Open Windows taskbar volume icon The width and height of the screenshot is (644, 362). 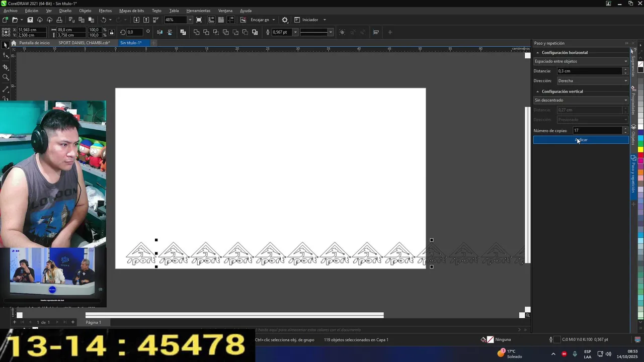click(x=608, y=354)
